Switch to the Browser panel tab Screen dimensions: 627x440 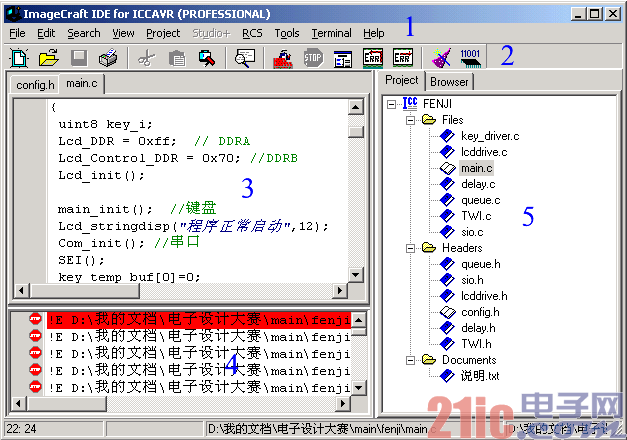(450, 81)
